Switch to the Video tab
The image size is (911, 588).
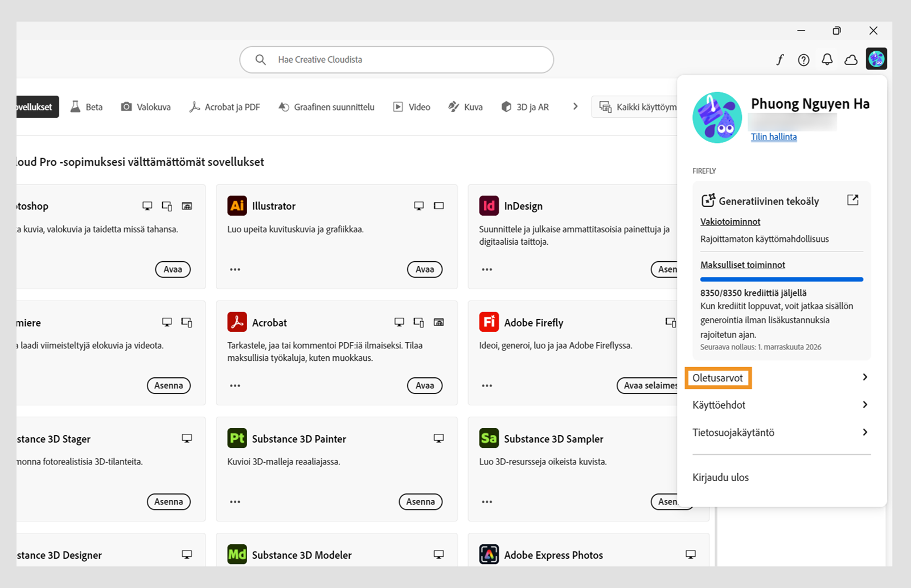[x=412, y=107]
